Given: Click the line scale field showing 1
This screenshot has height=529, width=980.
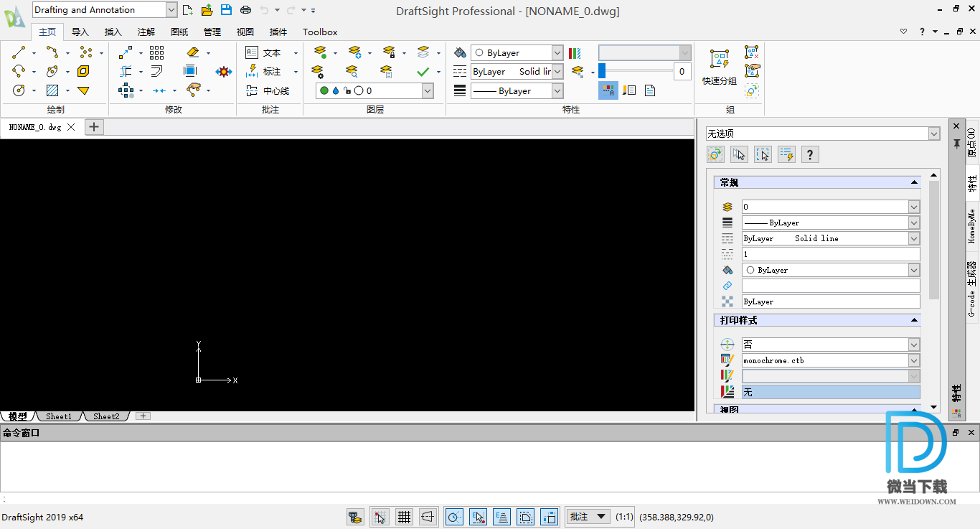Looking at the screenshot, I should coord(831,254).
